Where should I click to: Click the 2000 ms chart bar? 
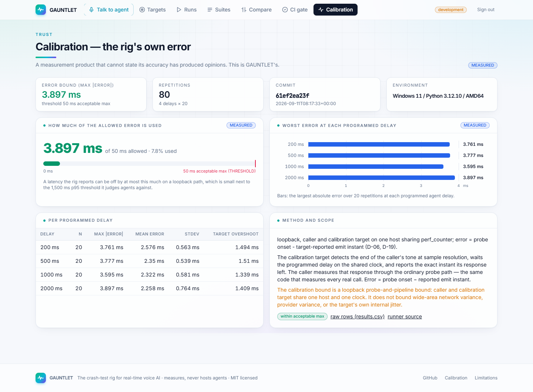click(x=382, y=178)
